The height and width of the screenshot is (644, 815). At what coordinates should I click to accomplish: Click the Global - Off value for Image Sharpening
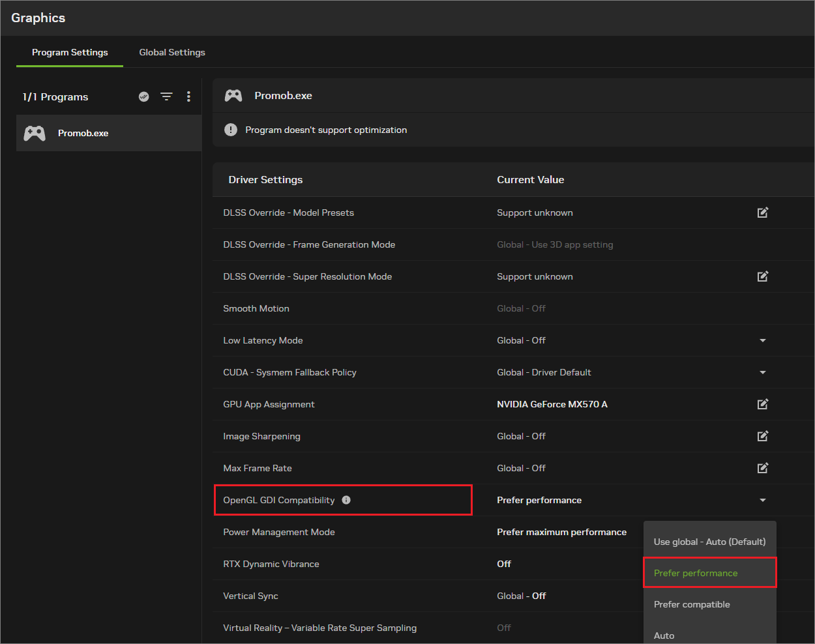(x=521, y=436)
